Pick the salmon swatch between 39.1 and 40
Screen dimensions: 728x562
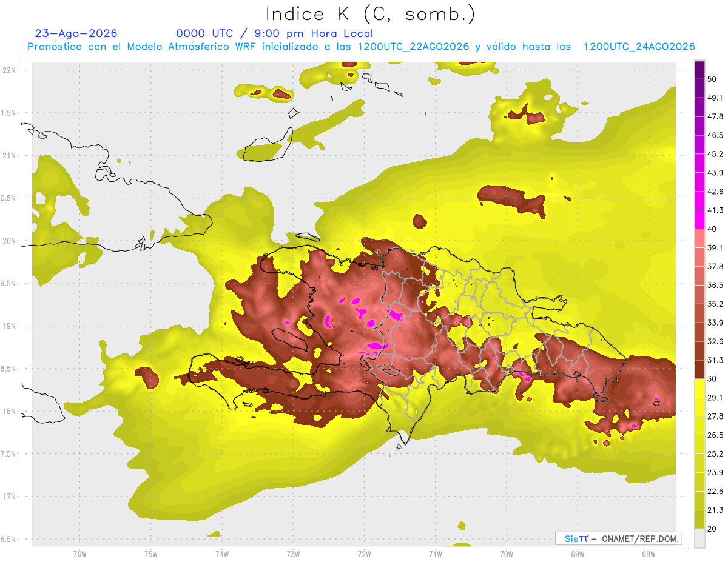pyautogui.click(x=699, y=239)
